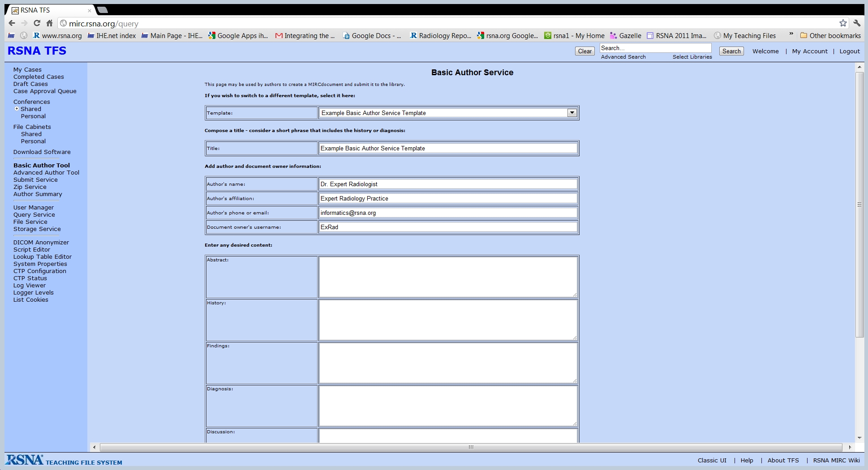Open Select Libraries

692,57
